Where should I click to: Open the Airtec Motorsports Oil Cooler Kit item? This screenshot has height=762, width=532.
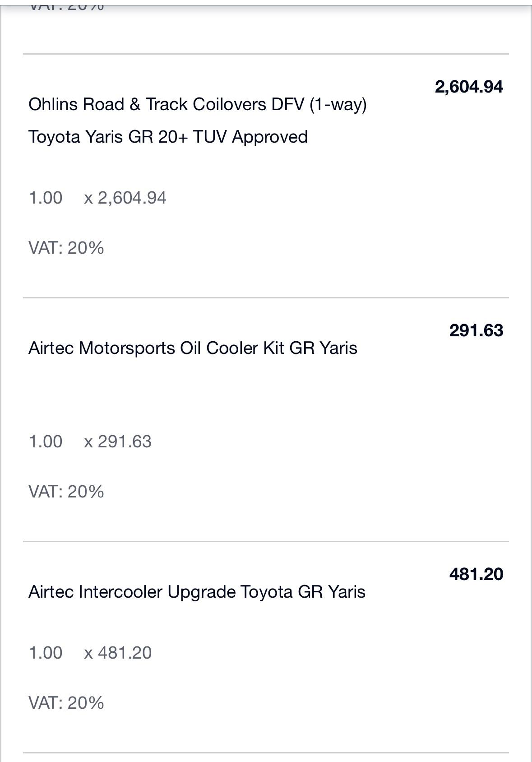[x=193, y=348]
